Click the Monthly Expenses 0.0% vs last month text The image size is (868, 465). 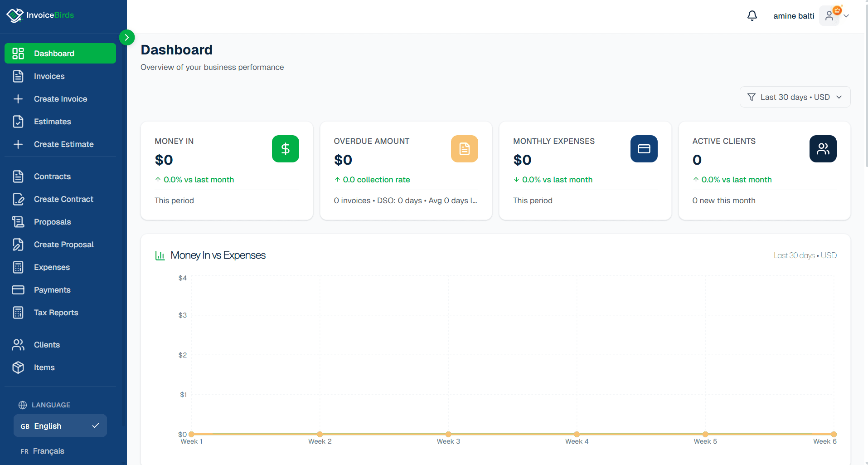pos(557,180)
